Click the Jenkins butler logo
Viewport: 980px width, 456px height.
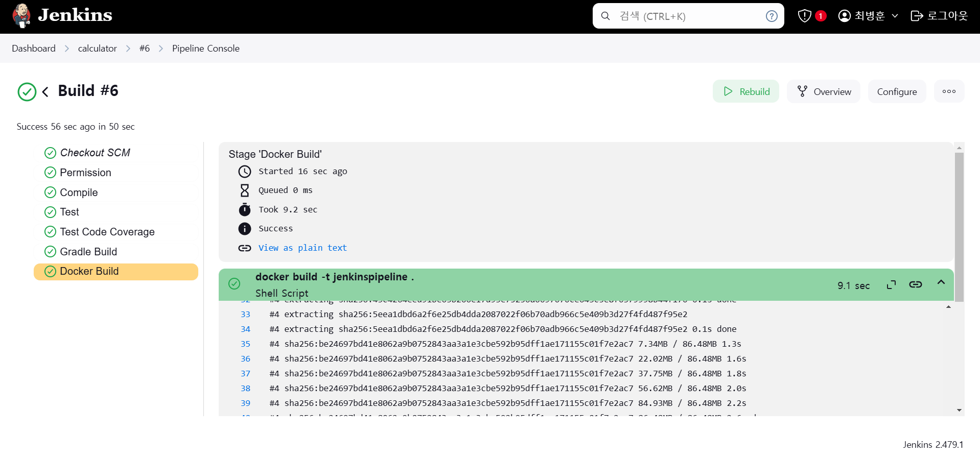(21, 15)
